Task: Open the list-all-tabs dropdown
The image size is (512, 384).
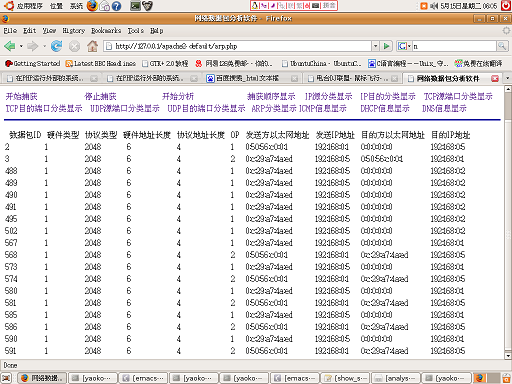Action: coord(507,78)
